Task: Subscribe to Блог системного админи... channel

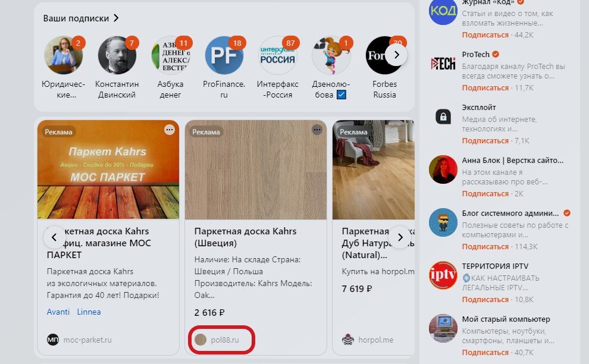Action: tap(485, 247)
